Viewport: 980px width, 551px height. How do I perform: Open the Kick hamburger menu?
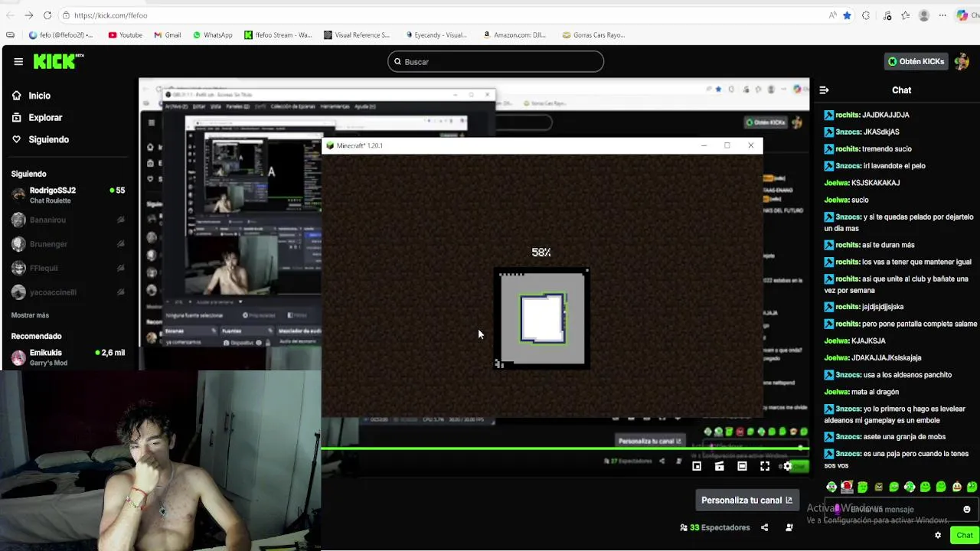point(18,62)
